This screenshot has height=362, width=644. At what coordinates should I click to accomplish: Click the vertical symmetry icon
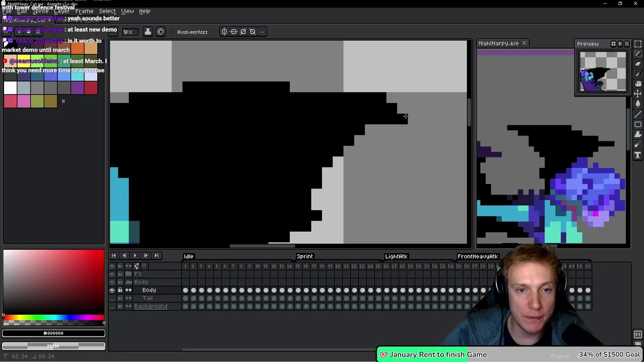(x=234, y=32)
